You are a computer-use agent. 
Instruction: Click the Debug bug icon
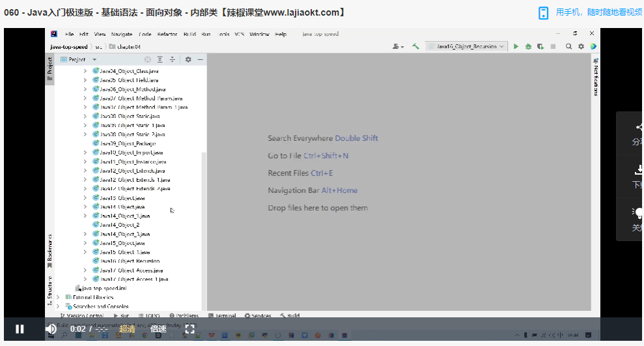click(528, 46)
